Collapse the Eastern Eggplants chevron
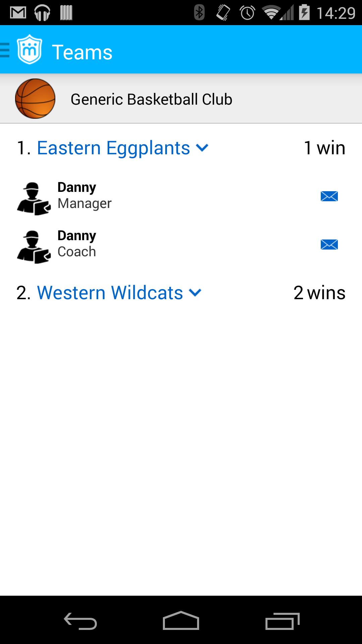This screenshot has width=362, height=644. coord(202,148)
